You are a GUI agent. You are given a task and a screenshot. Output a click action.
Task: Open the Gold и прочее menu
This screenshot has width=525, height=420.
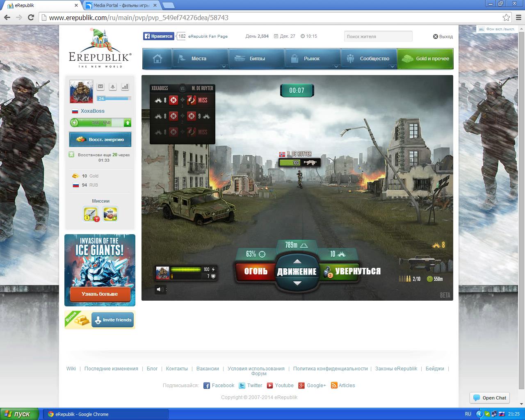coord(425,59)
